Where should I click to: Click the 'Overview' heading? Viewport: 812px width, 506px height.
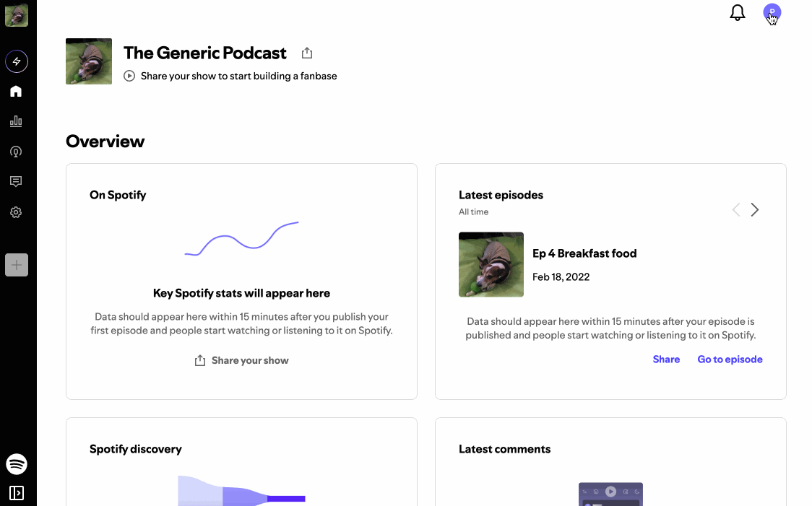(105, 141)
